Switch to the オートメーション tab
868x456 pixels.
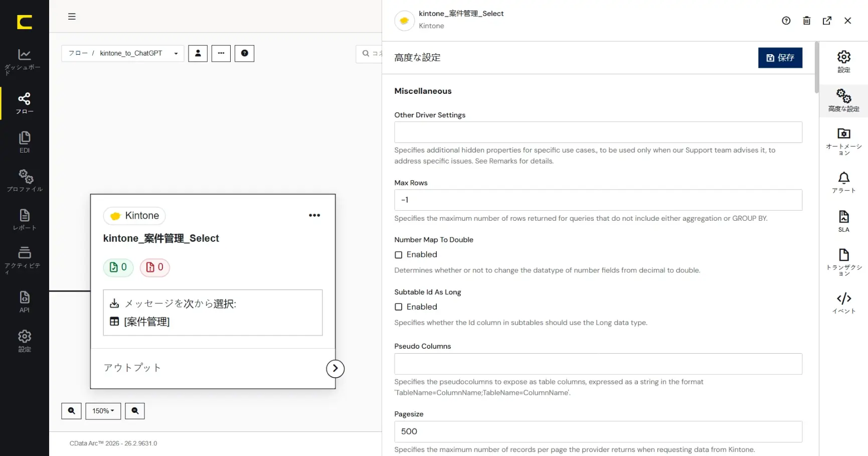[x=844, y=141]
